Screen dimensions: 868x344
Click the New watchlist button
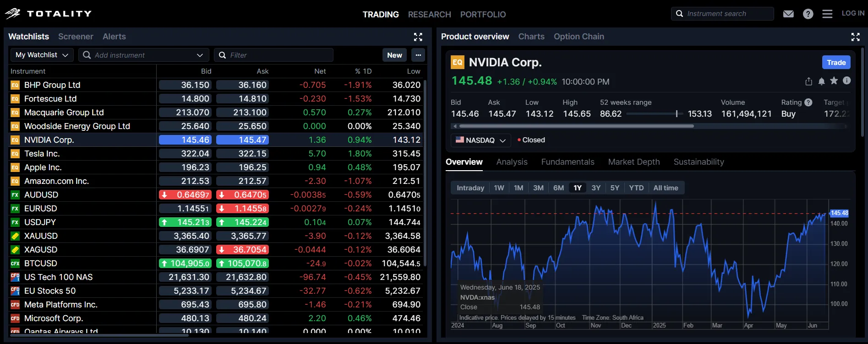[x=394, y=55]
